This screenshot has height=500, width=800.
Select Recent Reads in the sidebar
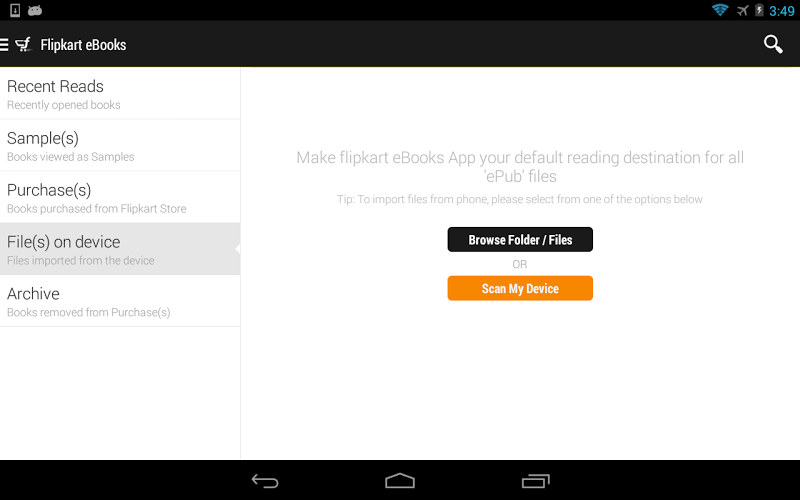point(120,94)
